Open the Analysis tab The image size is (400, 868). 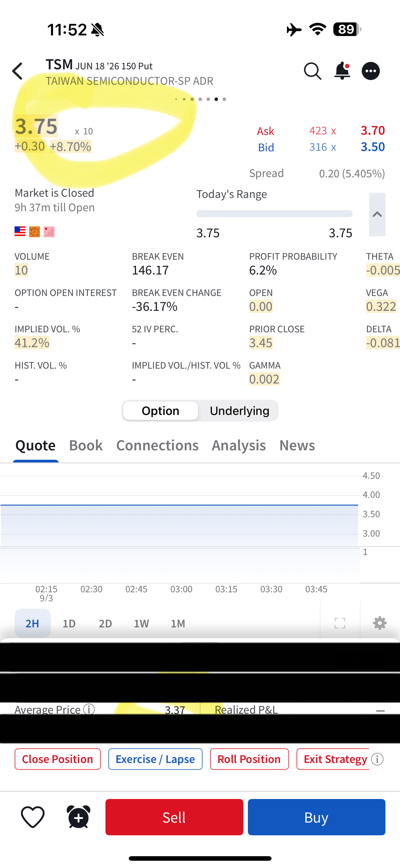[x=239, y=445]
